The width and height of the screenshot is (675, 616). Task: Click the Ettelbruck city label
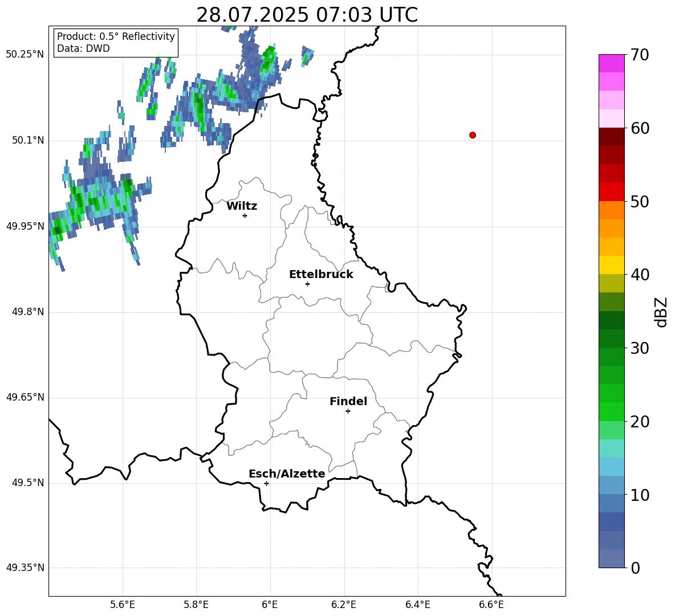pyautogui.click(x=321, y=275)
